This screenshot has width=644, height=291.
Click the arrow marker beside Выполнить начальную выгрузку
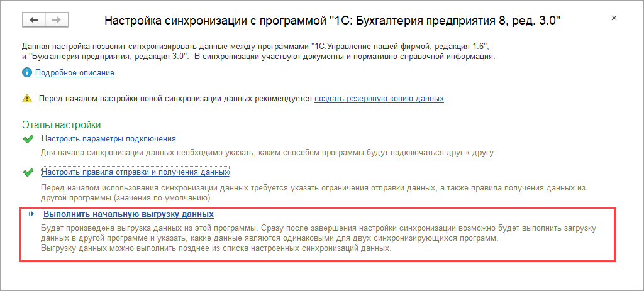point(30,214)
